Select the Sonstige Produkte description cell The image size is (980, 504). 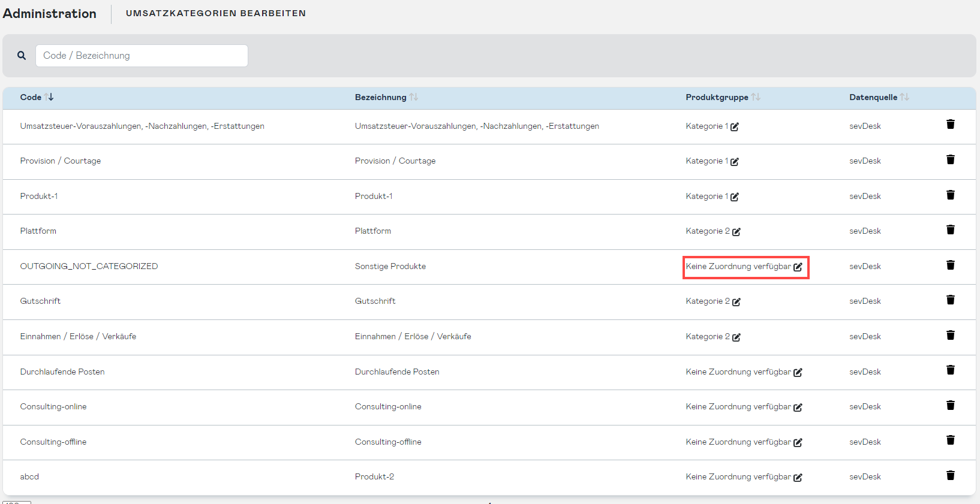tap(390, 266)
